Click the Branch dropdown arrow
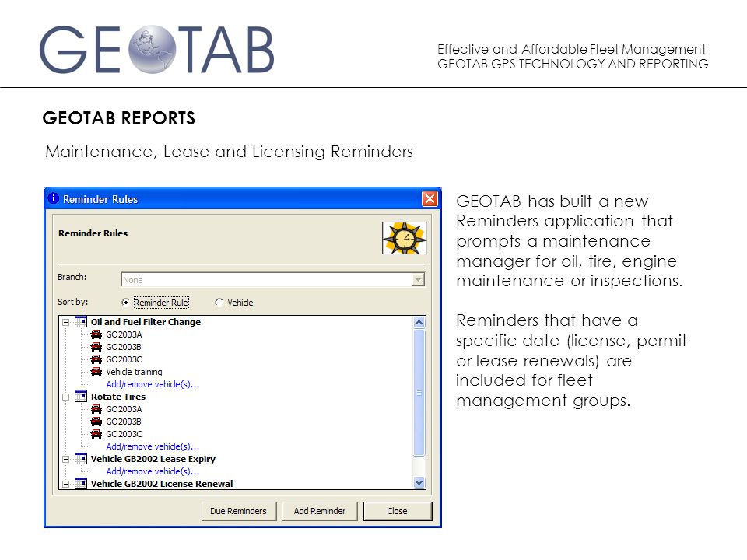The image size is (747, 560). pos(418,280)
